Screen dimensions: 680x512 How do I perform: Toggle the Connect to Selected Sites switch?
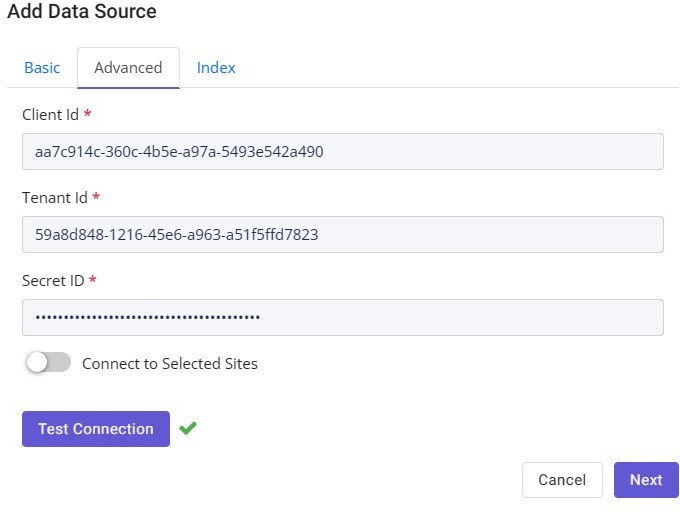(x=48, y=362)
